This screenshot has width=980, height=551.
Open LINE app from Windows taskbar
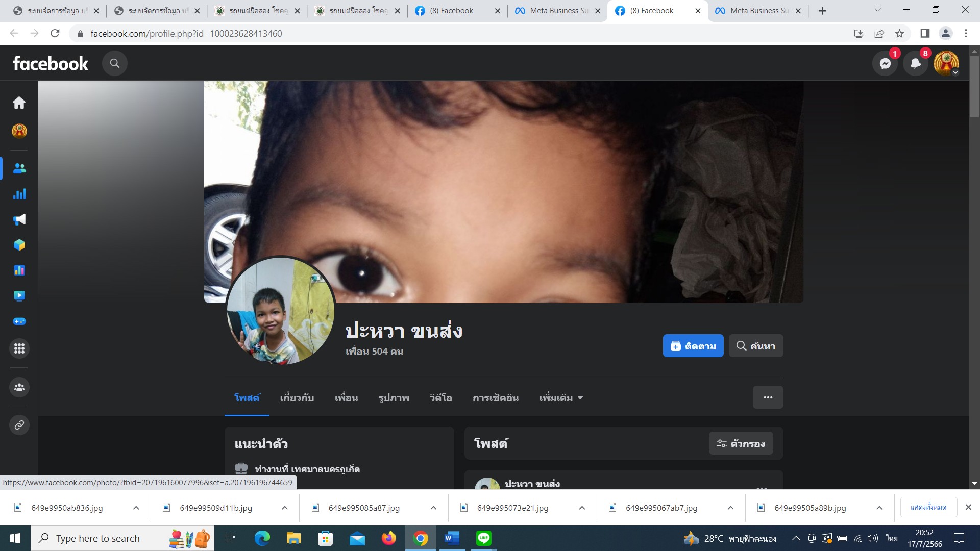[x=483, y=538]
